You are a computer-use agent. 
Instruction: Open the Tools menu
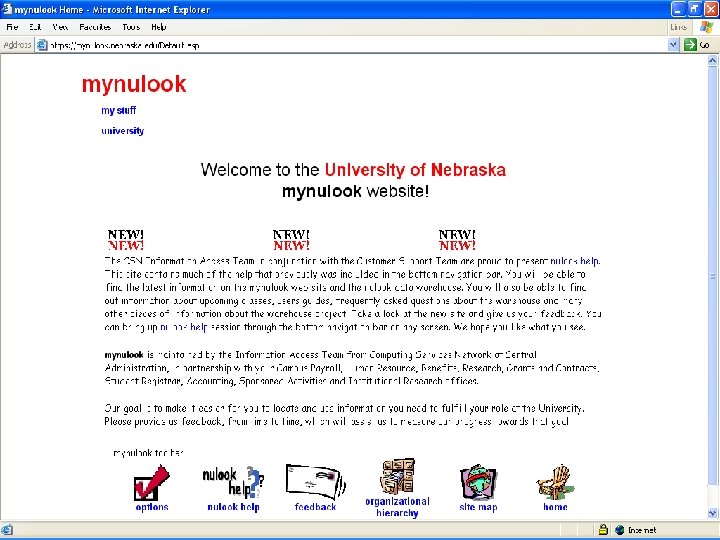(131, 27)
